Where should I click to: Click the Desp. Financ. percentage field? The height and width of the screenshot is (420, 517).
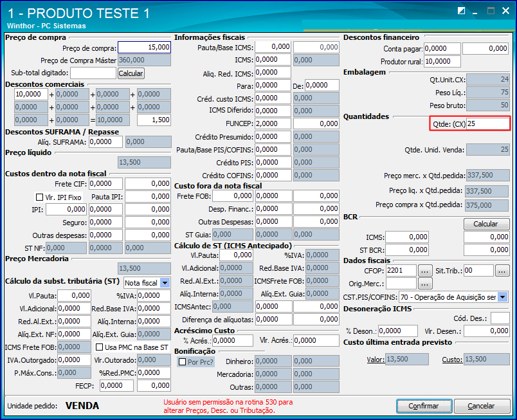click(x=273, y=209)
